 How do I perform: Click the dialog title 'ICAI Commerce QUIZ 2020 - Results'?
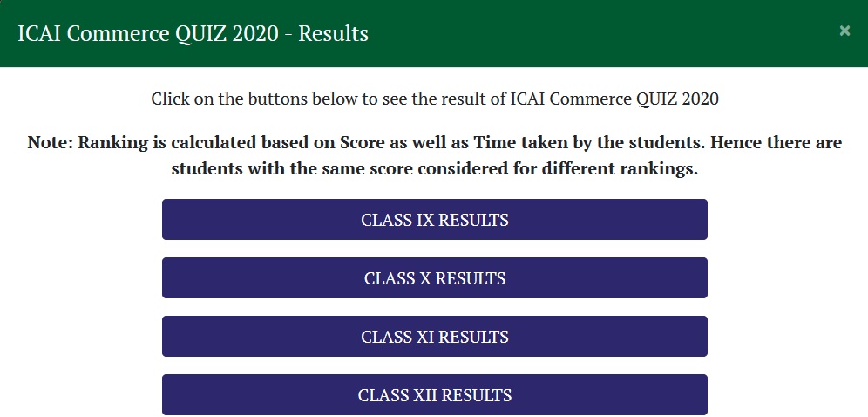click(x=193, y=34)
